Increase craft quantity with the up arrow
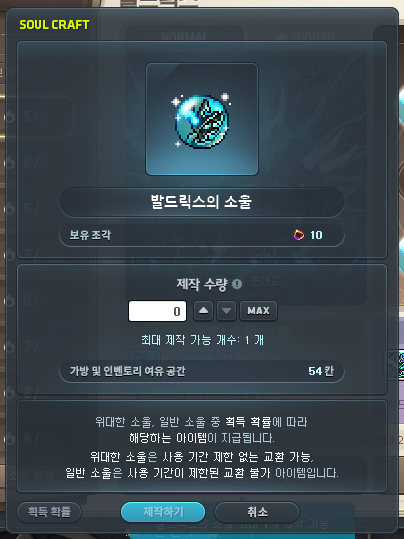 click(x=204, y=311)
